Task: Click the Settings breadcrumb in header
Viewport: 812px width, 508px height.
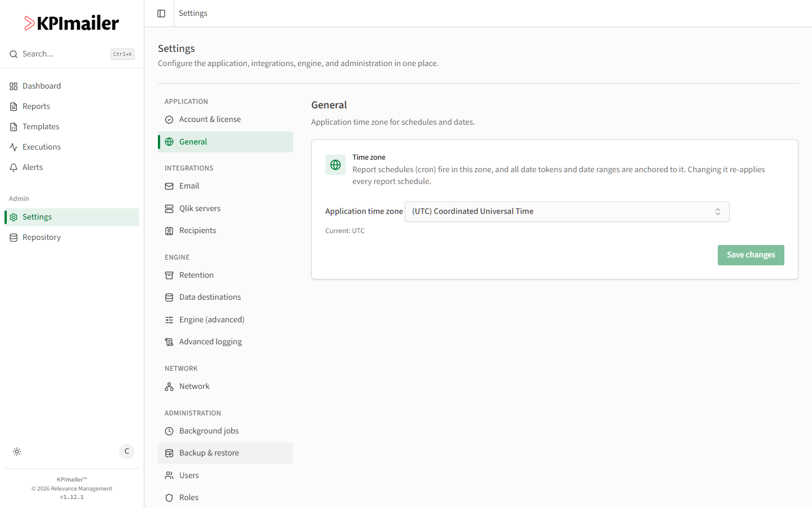Action: 193,13
